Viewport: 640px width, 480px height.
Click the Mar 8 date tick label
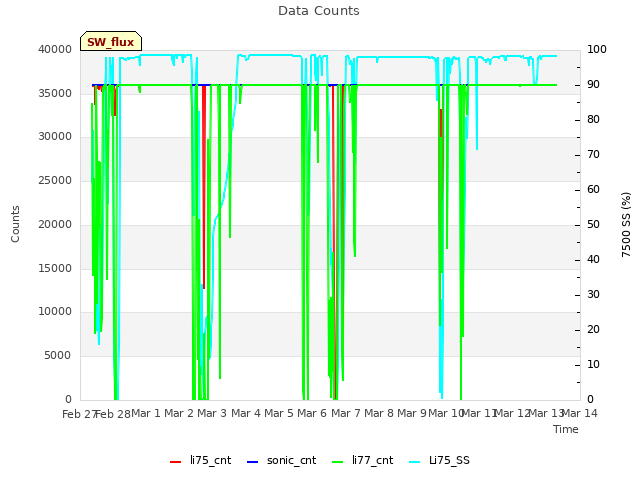pos(379,413)
